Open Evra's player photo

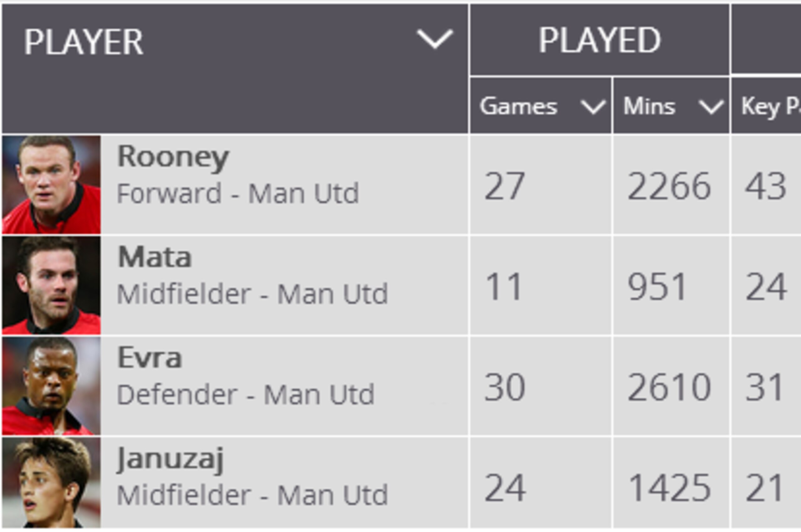point(51,386)
